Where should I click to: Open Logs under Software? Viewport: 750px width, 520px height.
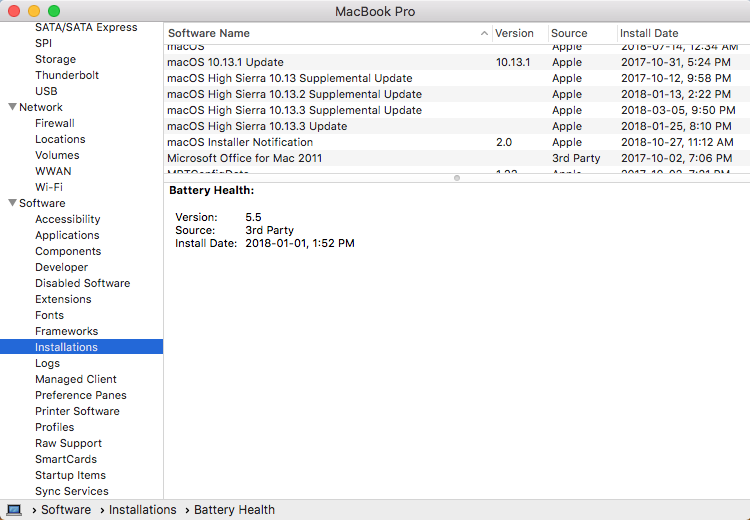point(47,363)
